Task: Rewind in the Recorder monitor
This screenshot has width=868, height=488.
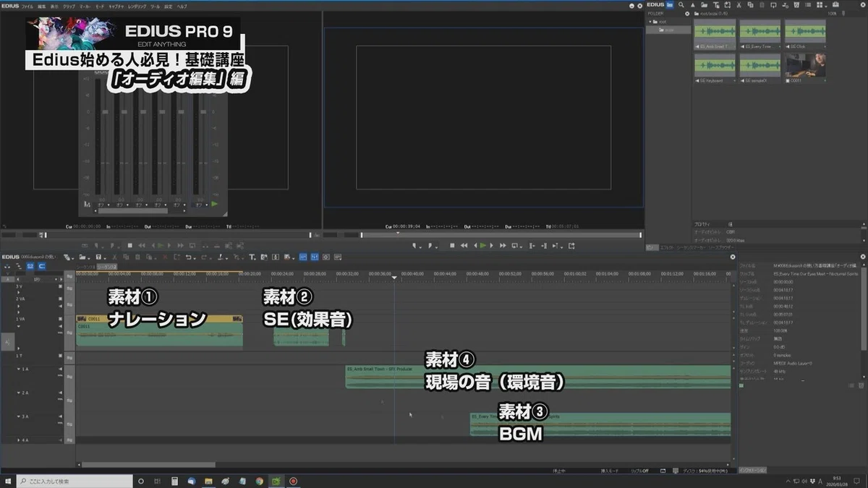Action: (464, 246)
